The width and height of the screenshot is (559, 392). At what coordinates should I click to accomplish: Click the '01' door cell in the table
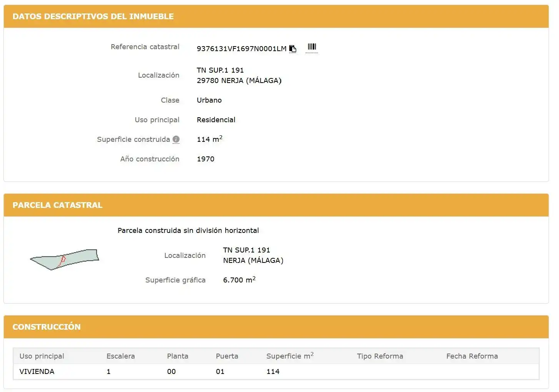pos(220,372)
